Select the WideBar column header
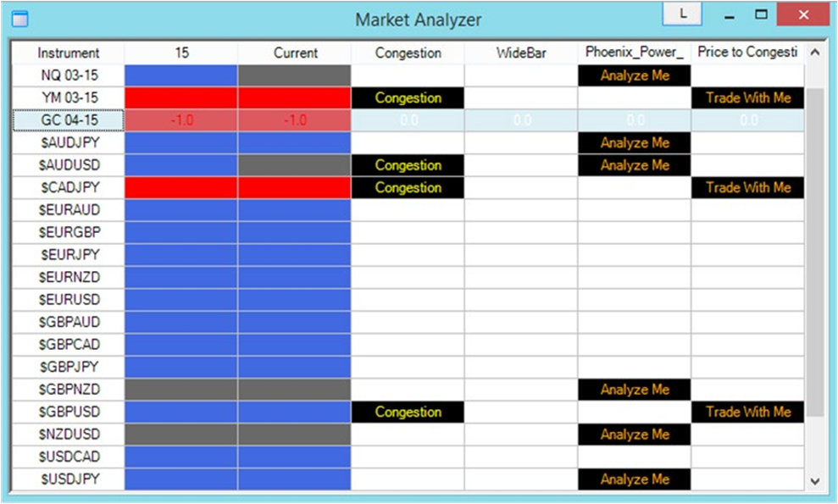Viewport: 838px width, 504px height. pos(521,53)
